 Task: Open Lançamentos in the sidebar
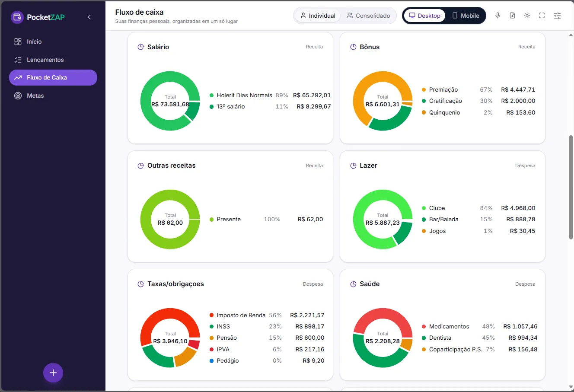click(53, 60)
